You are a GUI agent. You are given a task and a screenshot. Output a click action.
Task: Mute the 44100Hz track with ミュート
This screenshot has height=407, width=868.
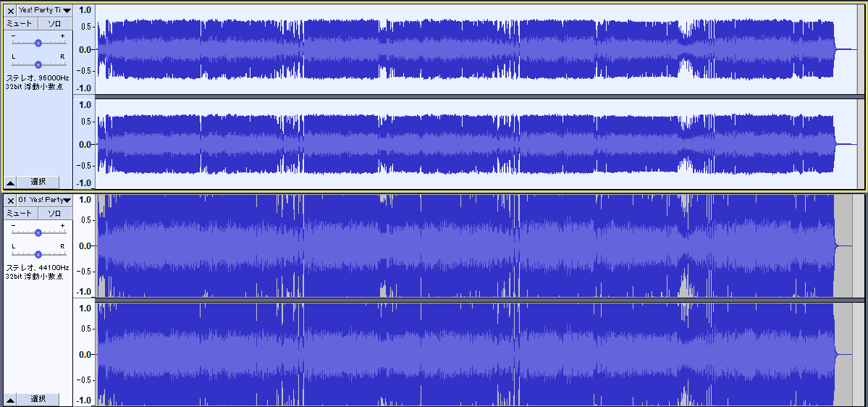21,213
